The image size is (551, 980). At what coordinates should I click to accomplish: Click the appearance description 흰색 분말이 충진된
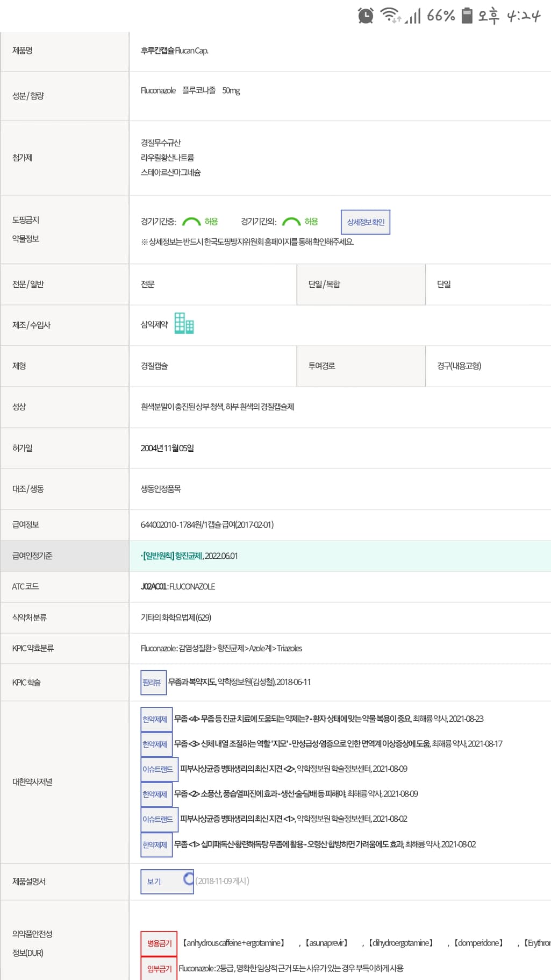pos(217,407)
